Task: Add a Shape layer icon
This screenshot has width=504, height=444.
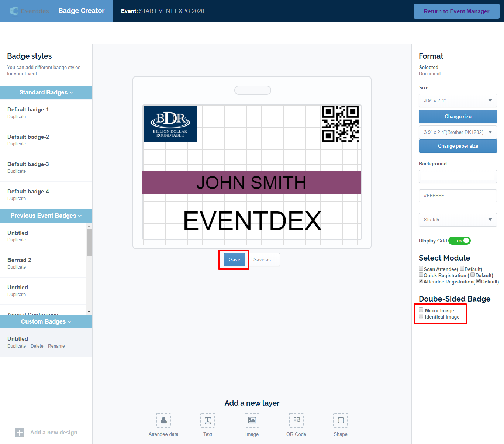Action: click(341, 420)
